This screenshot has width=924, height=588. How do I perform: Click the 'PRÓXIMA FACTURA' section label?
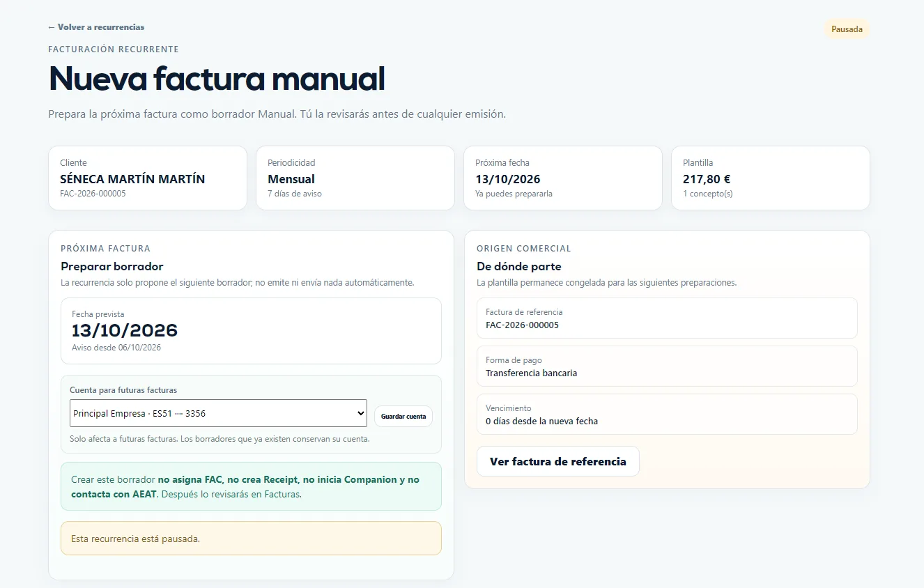pyautogui.click(x=105, y=249)
